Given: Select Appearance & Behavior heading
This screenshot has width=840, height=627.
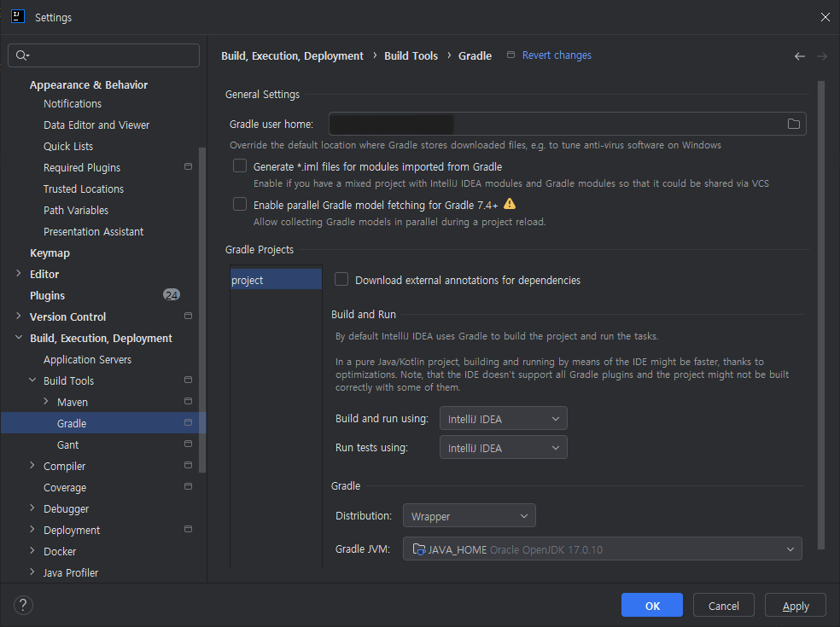Looking at the screenshot, I should pyautogui.click(x=89, y=85).
